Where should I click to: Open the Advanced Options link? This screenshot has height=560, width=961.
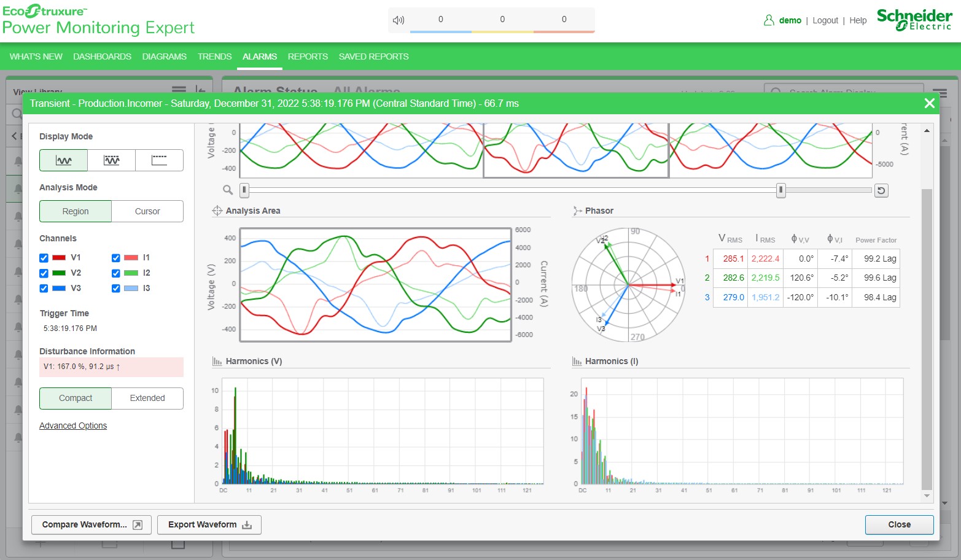click(x=73, y=426)
